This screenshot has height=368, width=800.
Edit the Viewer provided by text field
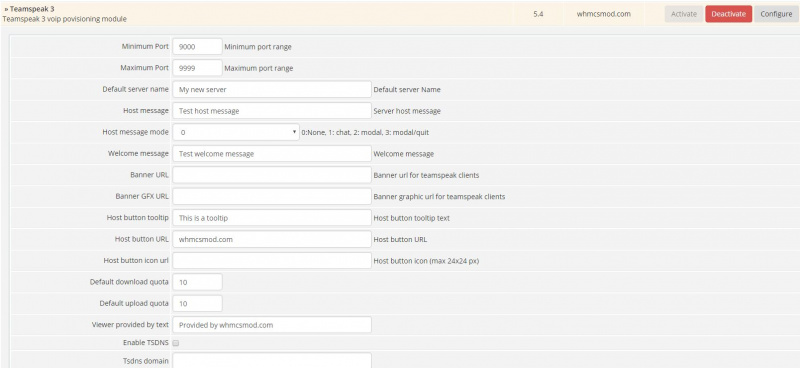[272, 325]
